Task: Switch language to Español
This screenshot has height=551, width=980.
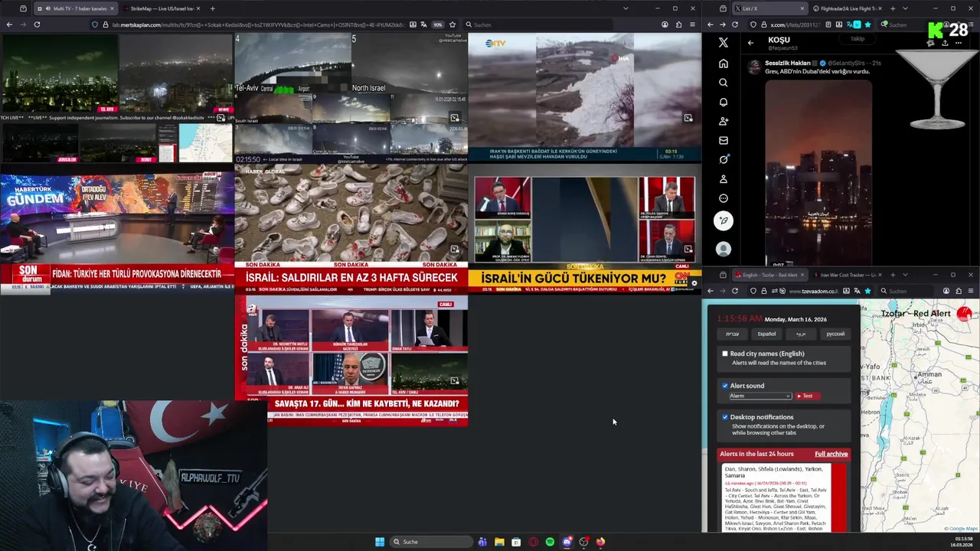Action: point(766,334)
